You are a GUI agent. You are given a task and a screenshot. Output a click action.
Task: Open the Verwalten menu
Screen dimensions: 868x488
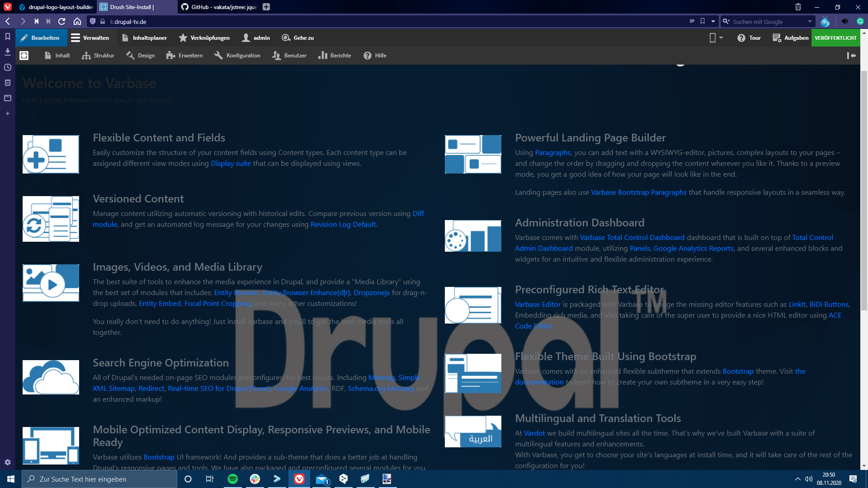tap(90, 38)
